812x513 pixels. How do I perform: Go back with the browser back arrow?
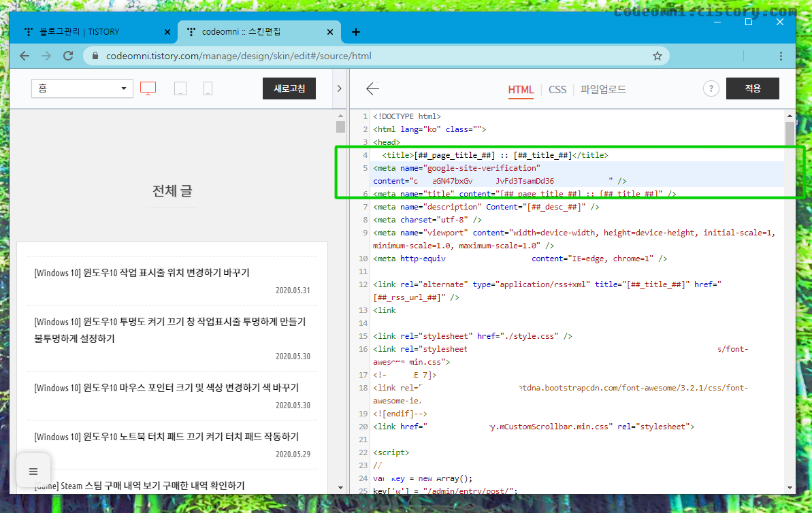tap(25, 56)
